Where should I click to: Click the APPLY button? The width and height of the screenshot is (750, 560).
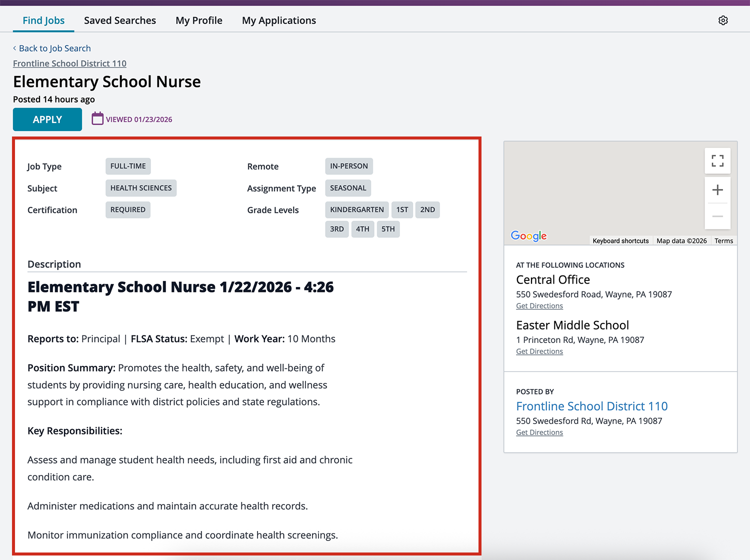47,119
